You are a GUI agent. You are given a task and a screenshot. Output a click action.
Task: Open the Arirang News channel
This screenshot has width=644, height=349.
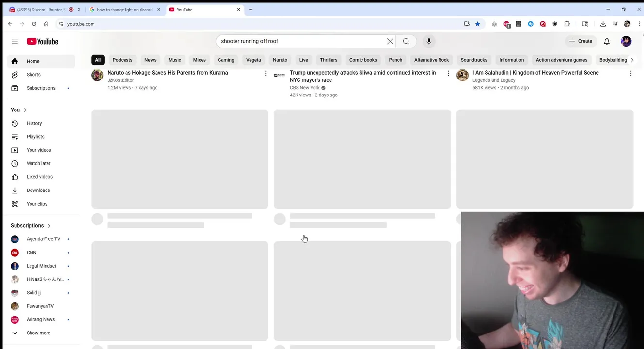pos(41,319)
